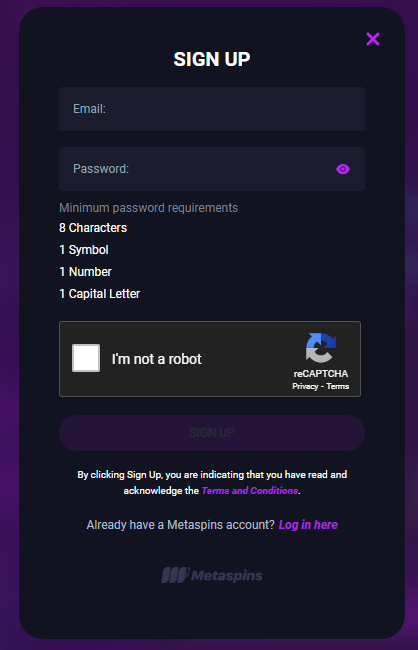Open the reCAPTCHA Terms link

[x=338, y=386]
